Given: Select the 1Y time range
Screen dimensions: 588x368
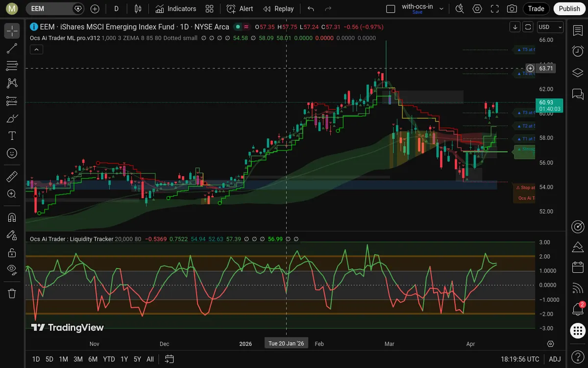Looking at the screenshot, I should tap(124, 359).
